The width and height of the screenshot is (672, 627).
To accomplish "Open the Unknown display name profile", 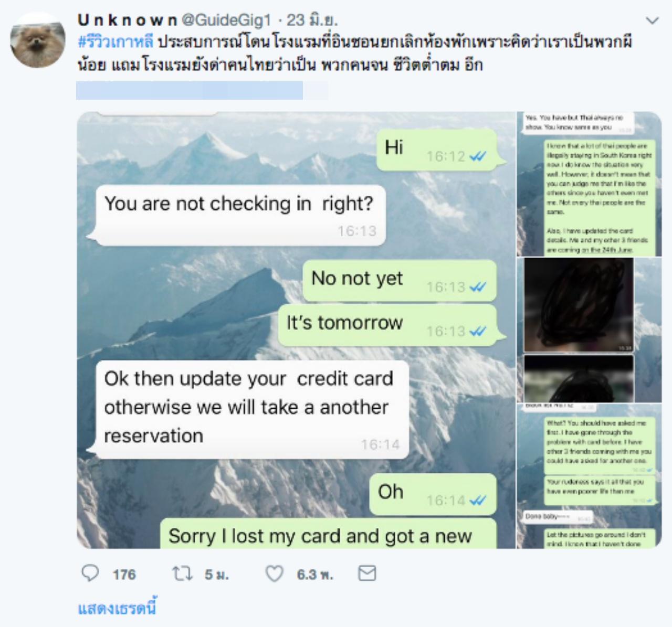I will [x=128, y=20].
